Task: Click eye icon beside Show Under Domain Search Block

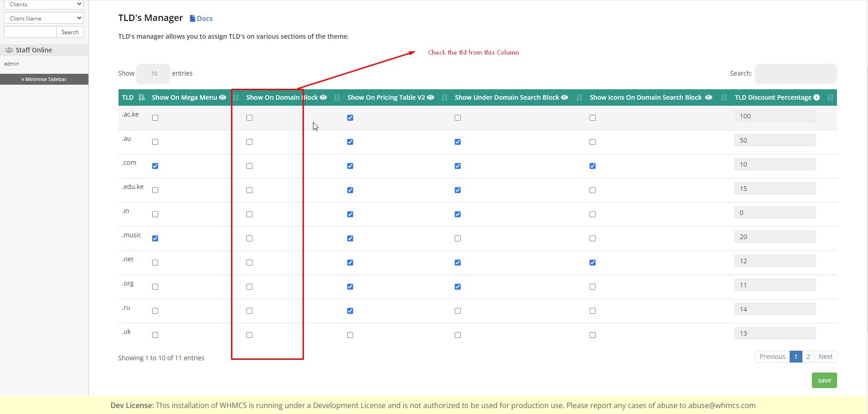Action: click(x=565, y=97)
